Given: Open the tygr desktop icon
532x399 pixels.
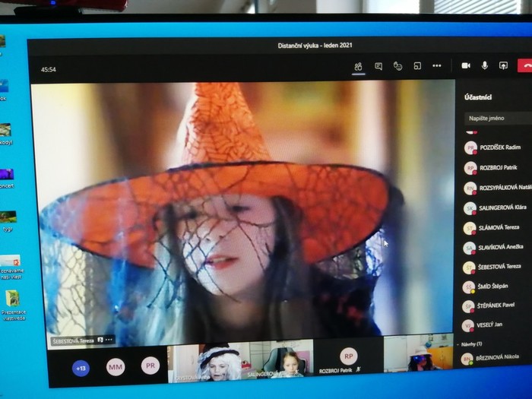Looking at the screenshot, I should [8, 219].
